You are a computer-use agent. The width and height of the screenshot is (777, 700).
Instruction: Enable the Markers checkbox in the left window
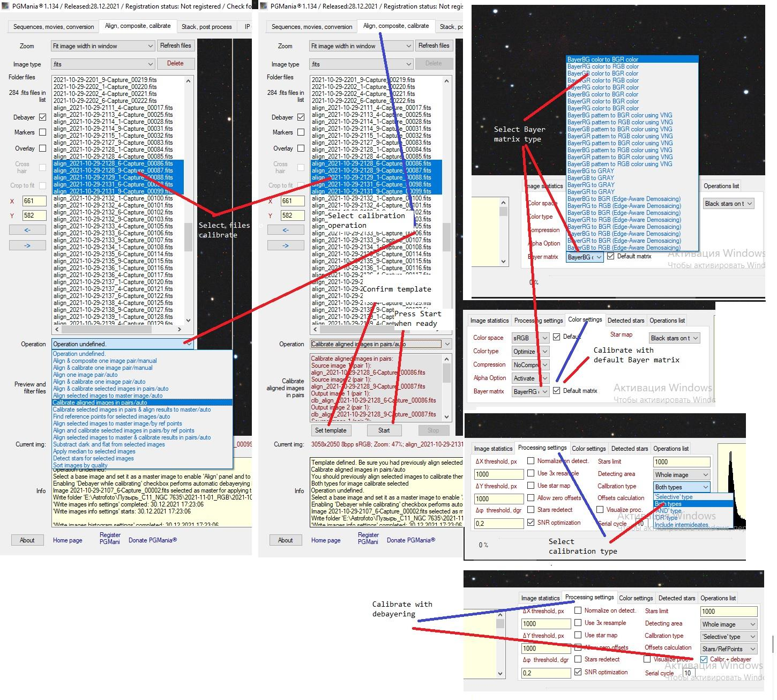[x=43, y=132]
